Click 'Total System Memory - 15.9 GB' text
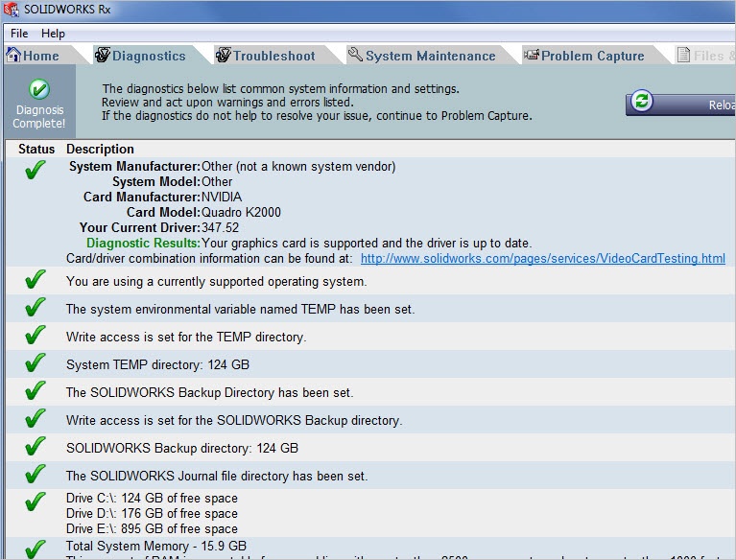The image size is (736, 560). point(156,546)
